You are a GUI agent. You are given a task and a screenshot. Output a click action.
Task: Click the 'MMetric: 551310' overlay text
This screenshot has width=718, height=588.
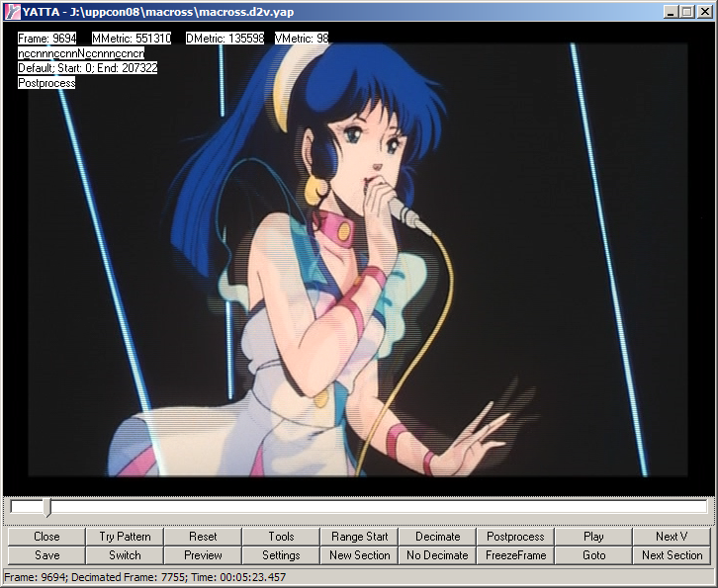[x=132, y=39]
